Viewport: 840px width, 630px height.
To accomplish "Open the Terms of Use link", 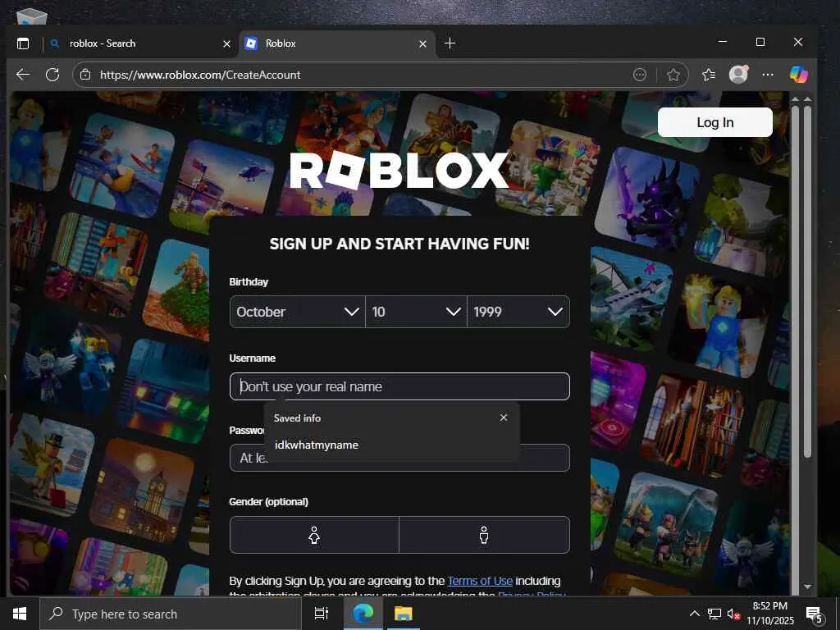I will click(480, 582).
